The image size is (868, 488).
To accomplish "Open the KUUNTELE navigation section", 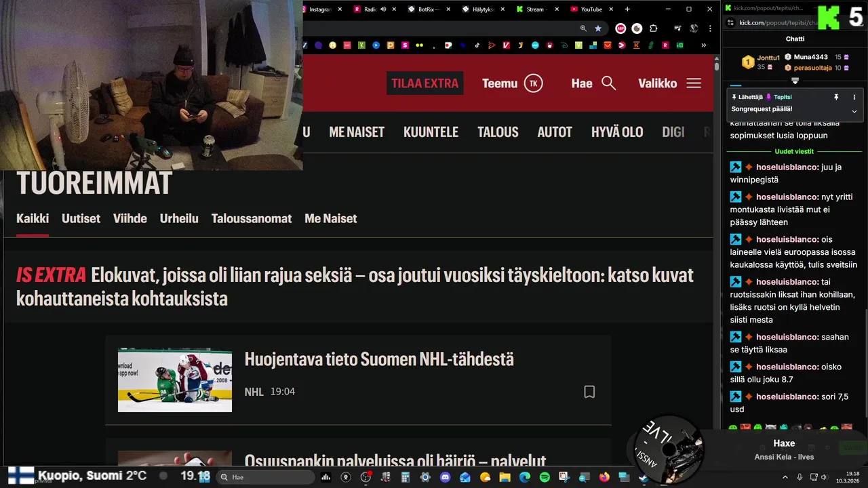I will pos(431,132).
